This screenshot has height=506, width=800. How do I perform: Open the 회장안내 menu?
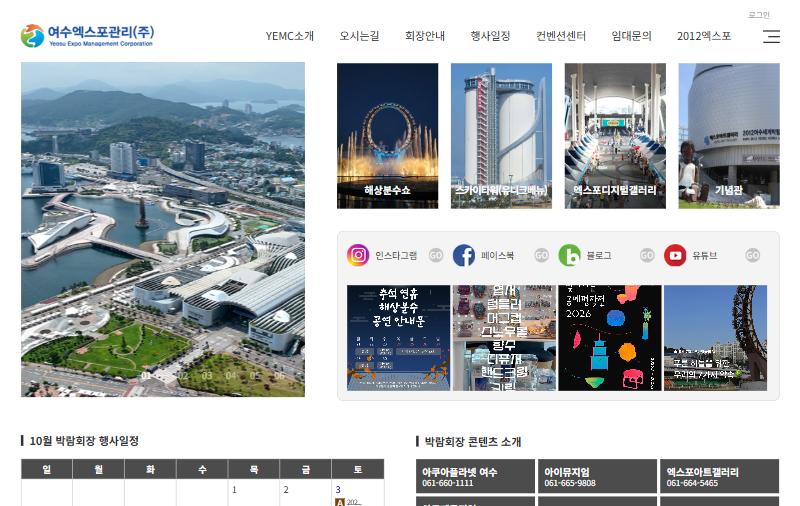[x=425, y=36]
